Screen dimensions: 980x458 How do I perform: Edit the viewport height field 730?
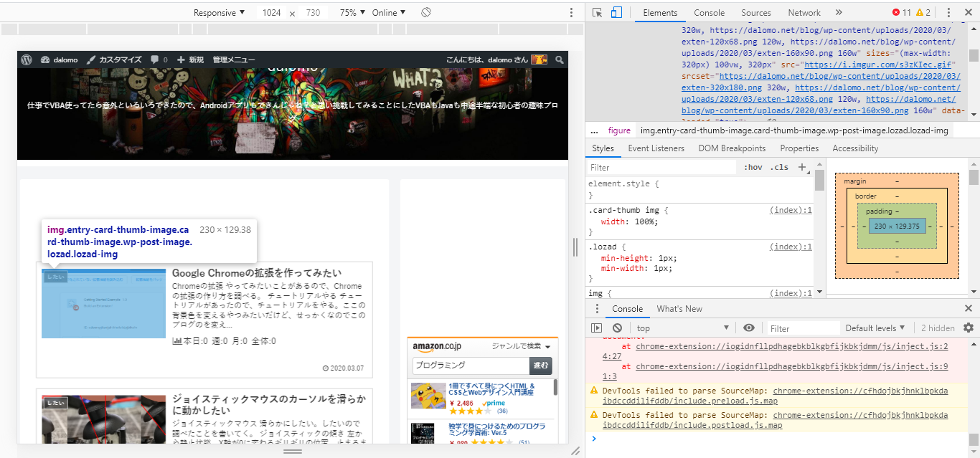(313, 13)
